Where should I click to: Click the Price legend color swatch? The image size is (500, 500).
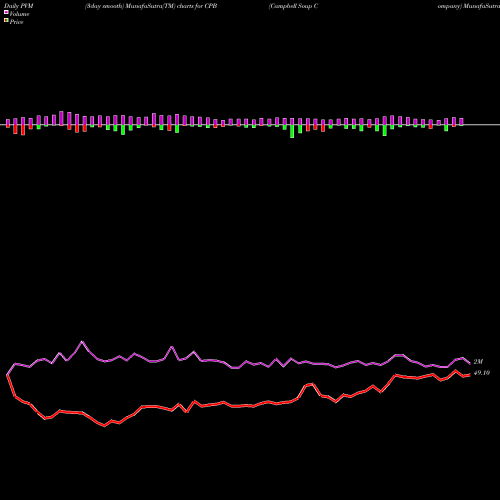(x=6, y=21)
